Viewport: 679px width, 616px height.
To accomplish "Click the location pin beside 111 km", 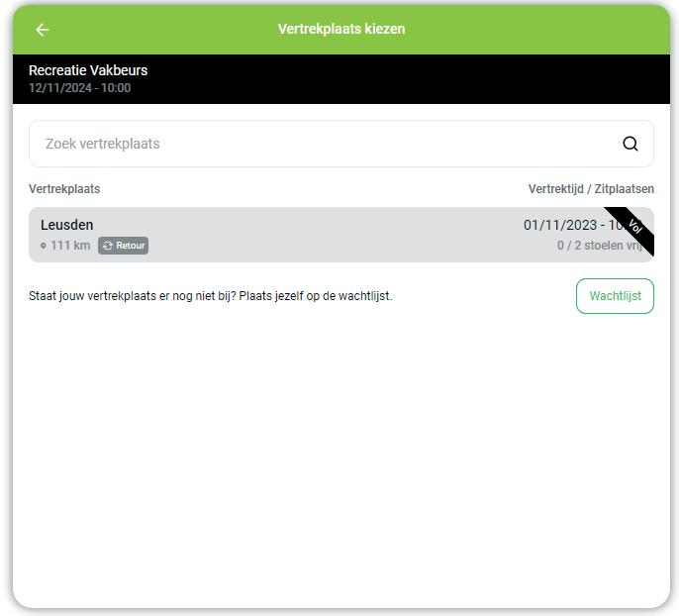I will coord(44,246).
